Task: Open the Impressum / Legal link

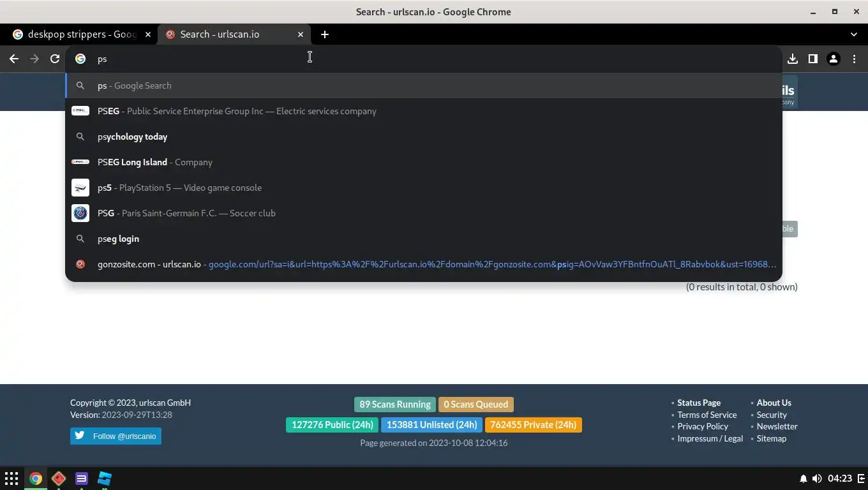Action: tap(710, 438)
